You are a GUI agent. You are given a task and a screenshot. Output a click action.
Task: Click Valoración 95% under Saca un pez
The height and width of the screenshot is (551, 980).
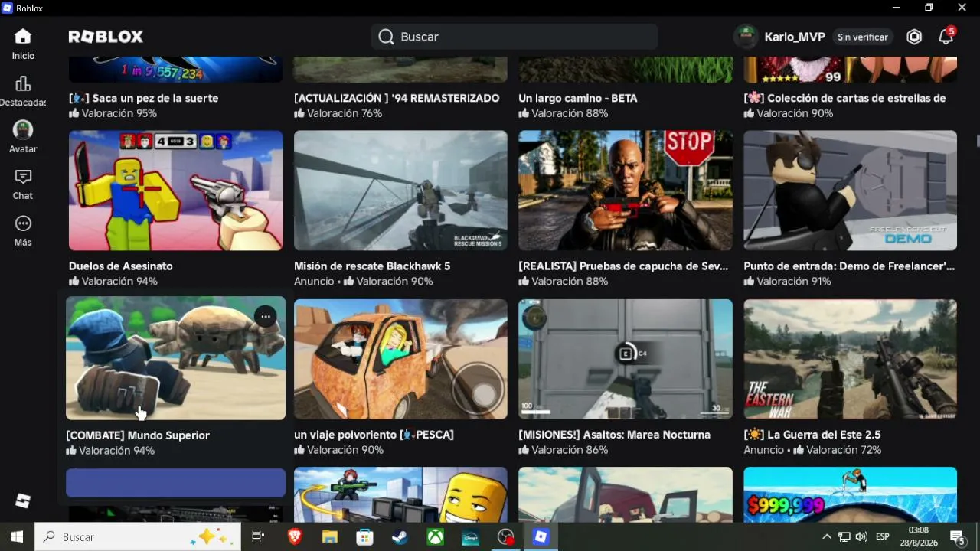pos(113,113)
